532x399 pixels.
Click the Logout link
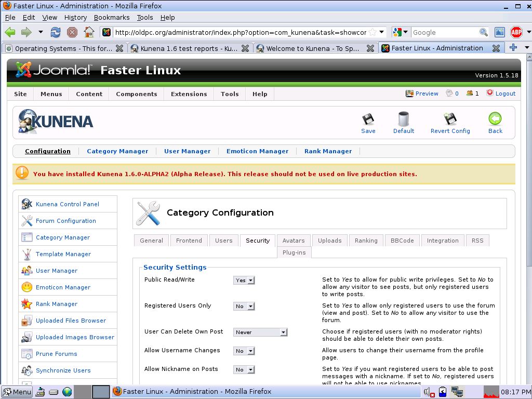[501, 94]
